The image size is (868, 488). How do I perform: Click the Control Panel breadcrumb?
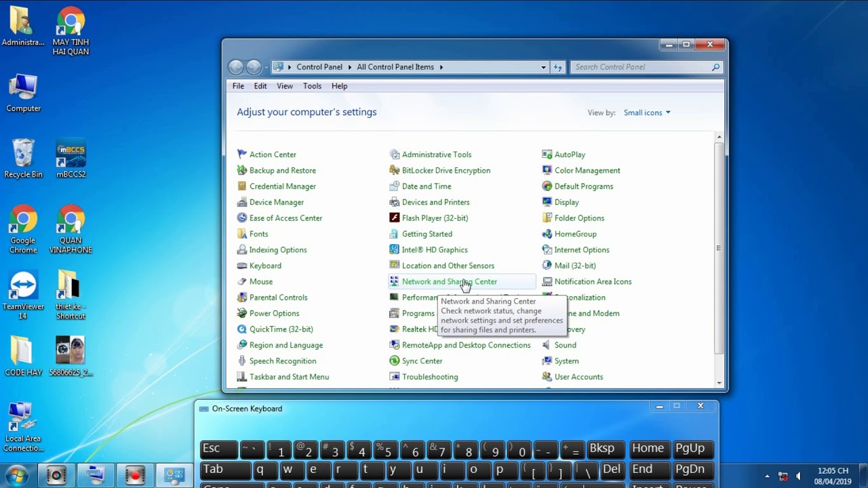319,67
